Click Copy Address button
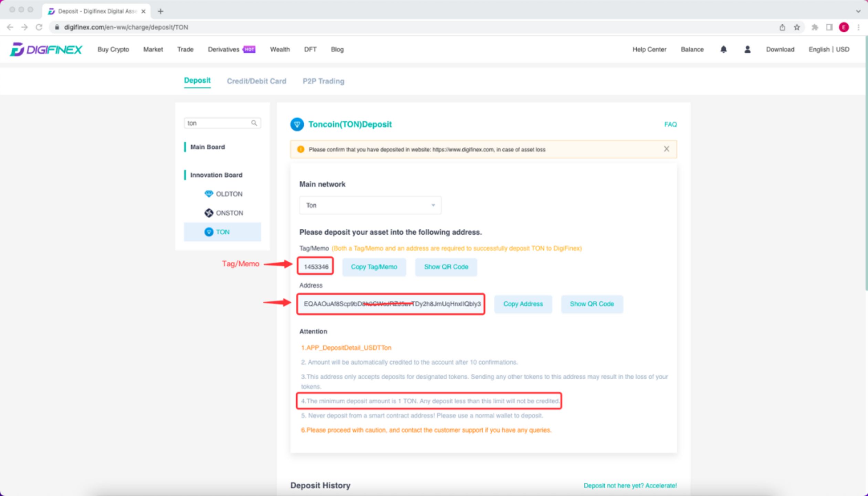This screenshot has width=868, height=496. (523, 304)
